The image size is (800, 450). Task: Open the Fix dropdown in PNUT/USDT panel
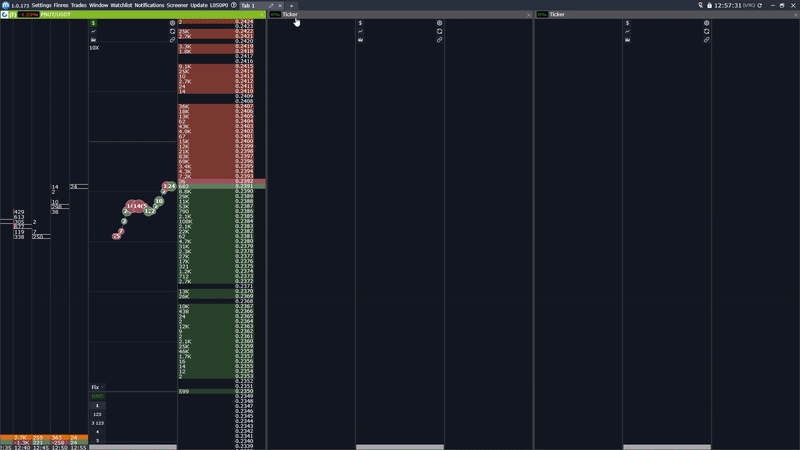97,387
